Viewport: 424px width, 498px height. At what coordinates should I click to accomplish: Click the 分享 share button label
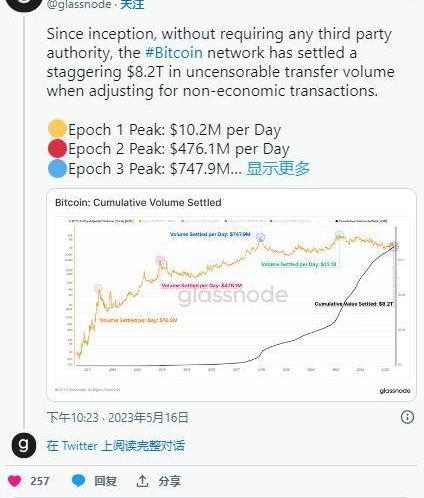169,481
